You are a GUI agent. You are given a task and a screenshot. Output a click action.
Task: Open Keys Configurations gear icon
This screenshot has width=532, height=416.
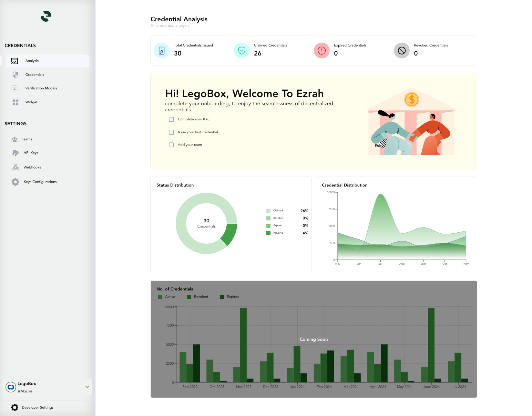15,182
